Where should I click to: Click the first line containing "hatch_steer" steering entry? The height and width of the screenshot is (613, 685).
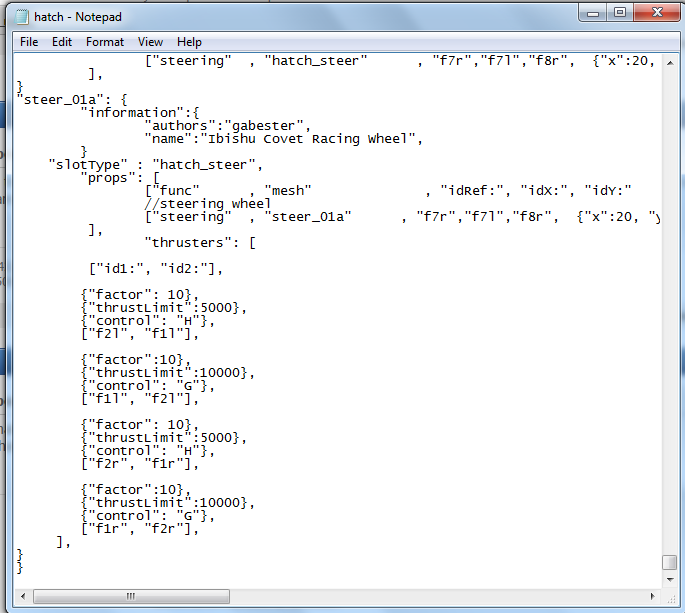coord(400,61)
